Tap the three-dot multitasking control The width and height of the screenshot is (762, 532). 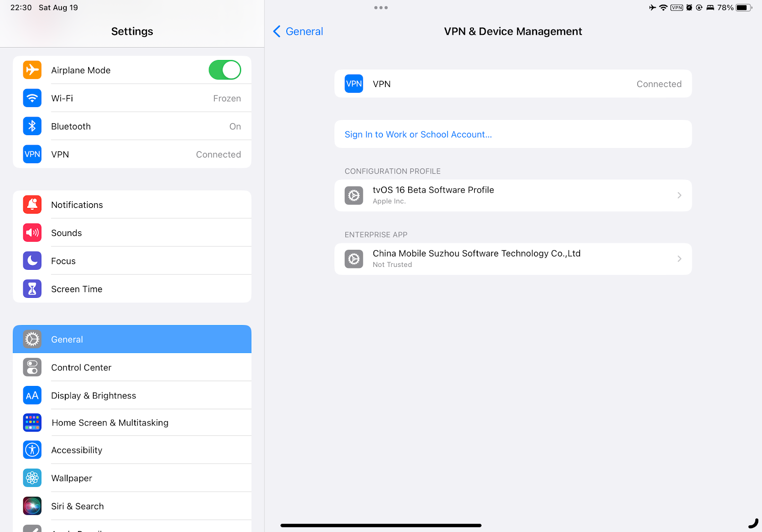[x=381, y=8]
